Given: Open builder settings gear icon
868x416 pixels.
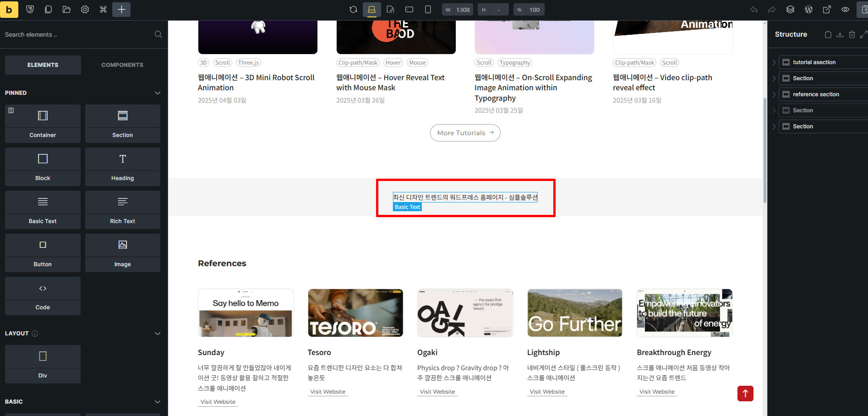Looking at the screenshot, I should (x=85, y=10).
